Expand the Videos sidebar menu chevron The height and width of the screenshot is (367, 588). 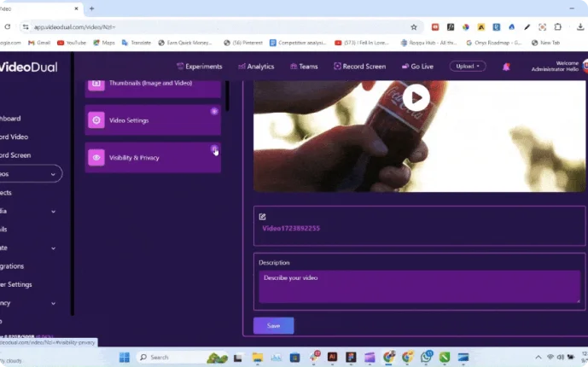pyautogui.click(x=54, y=174)
